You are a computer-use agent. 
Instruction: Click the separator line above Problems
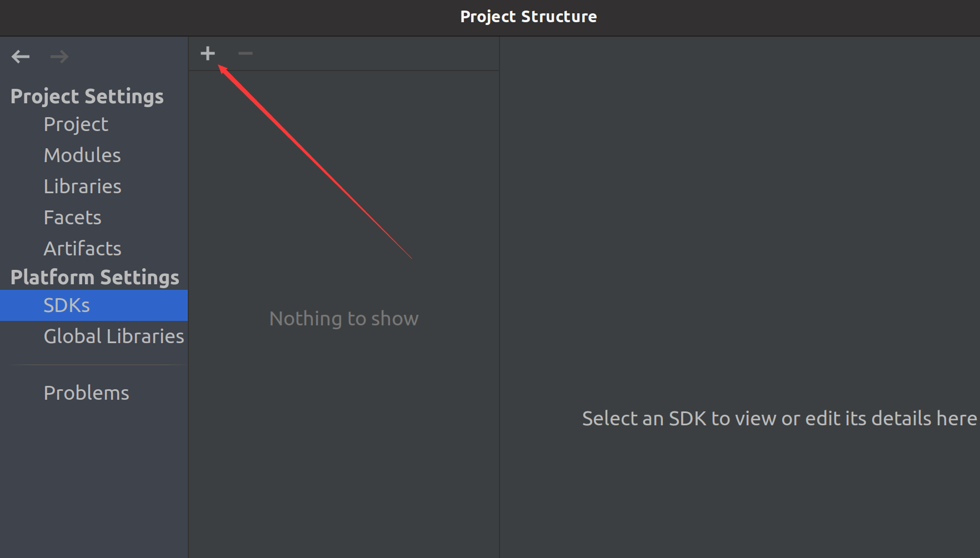99,365
